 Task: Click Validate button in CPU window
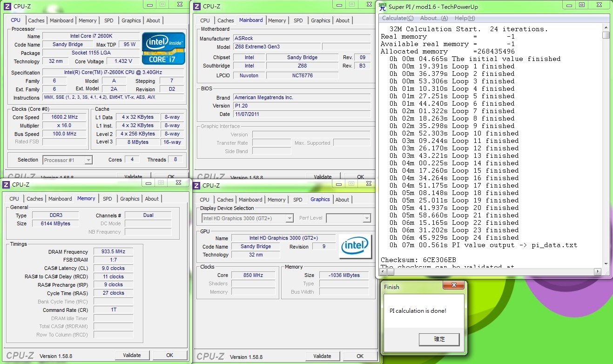(x=133, y=177)
